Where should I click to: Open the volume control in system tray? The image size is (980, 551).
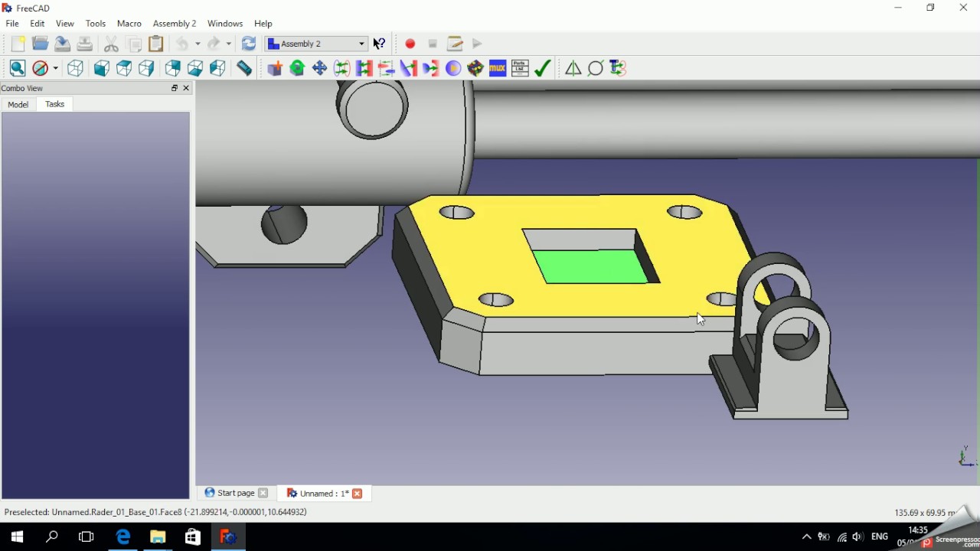[858, 537]
